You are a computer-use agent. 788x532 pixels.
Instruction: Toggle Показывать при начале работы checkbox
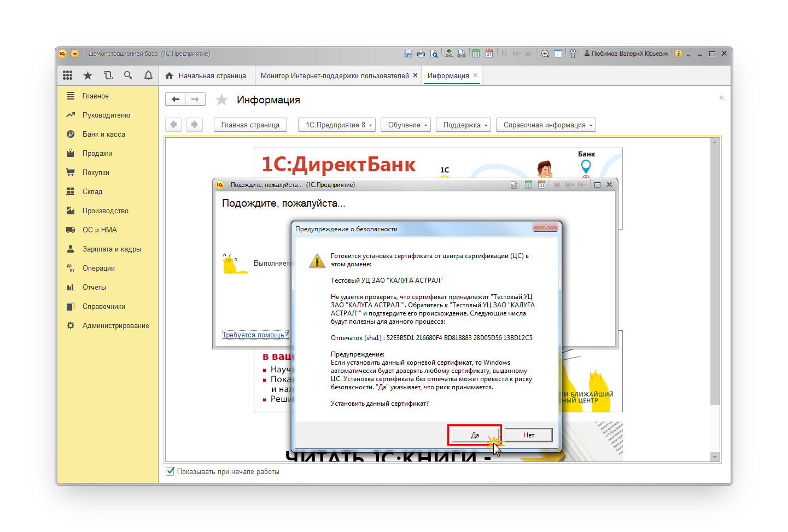click(170, 471)
